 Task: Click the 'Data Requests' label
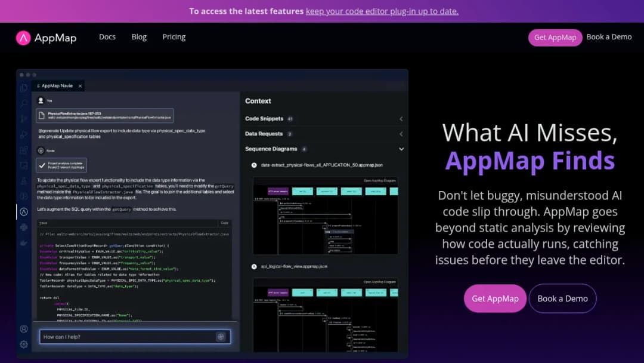click(264, 134)
